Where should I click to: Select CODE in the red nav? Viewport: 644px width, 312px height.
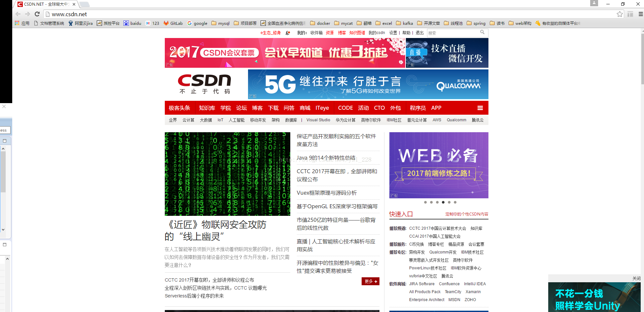345,108
